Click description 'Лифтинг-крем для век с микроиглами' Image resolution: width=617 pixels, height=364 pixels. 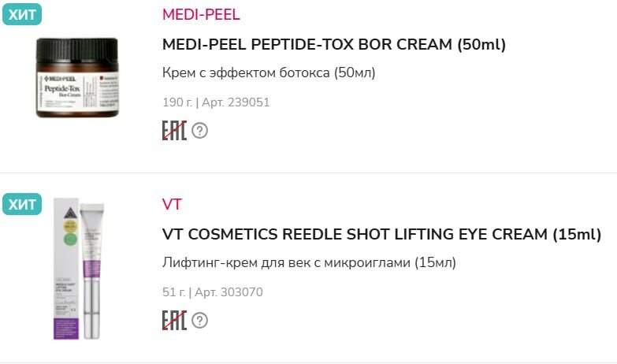pyautogui.click(x=309, y=262)
